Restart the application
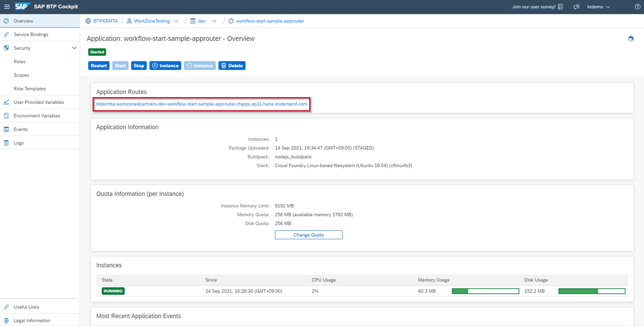This screenshot has height=326, width=644. [x=99, y=65]
